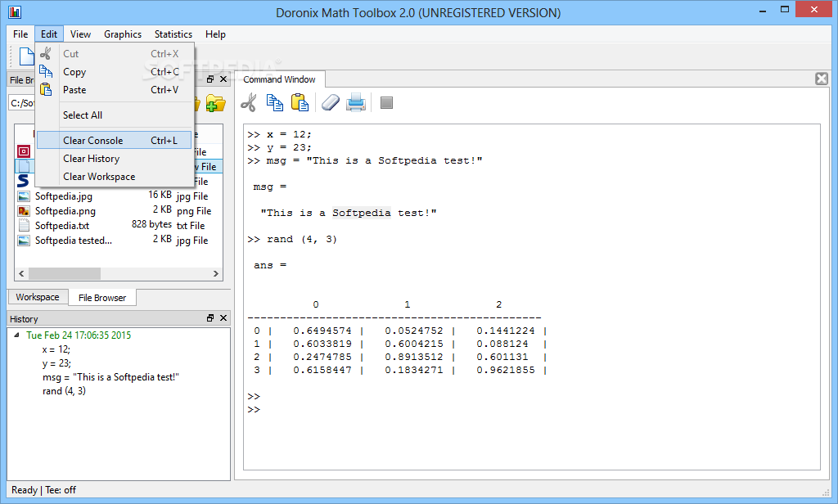Click the eraser clear icon in Command Window toolbar
Viewport: 838px width, 504px height.
(x=331, y=102)
